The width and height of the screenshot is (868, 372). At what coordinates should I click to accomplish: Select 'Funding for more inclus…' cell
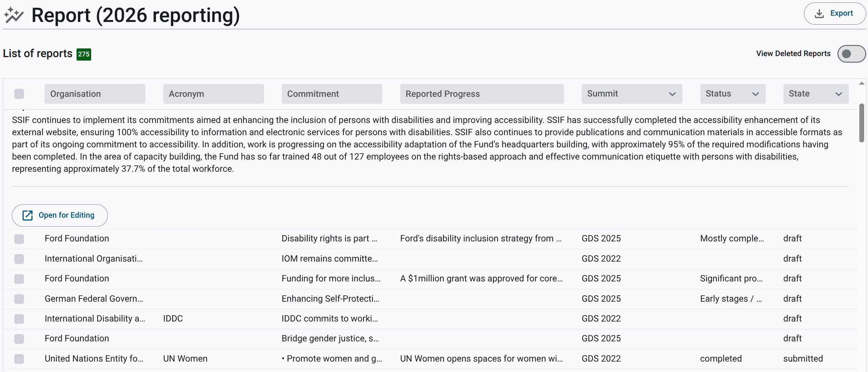[331, 279]
